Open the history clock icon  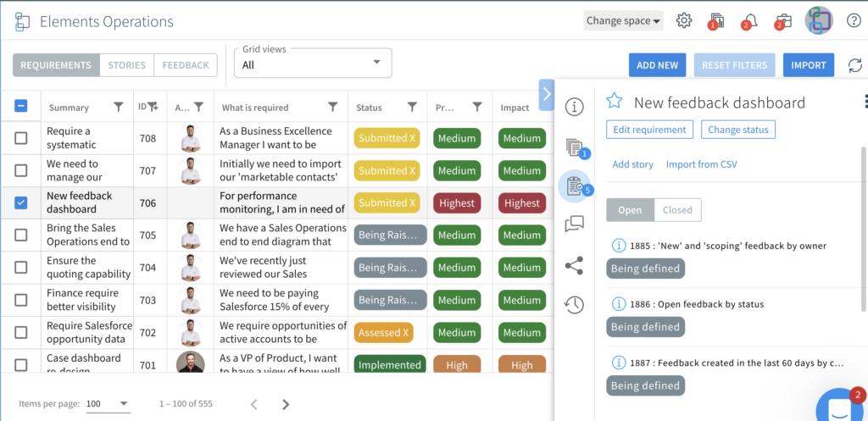point(575,305)
